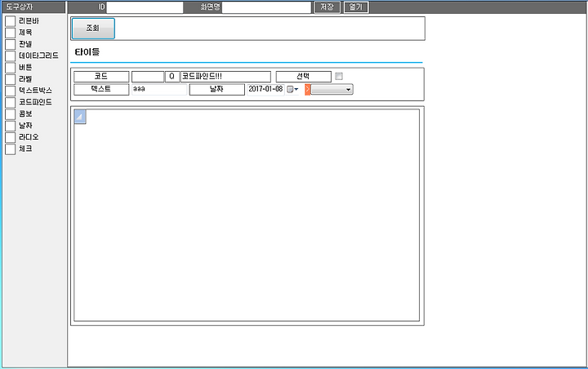
Task: Click the 코드파인드!!! text field
Action: pos(225,77)
